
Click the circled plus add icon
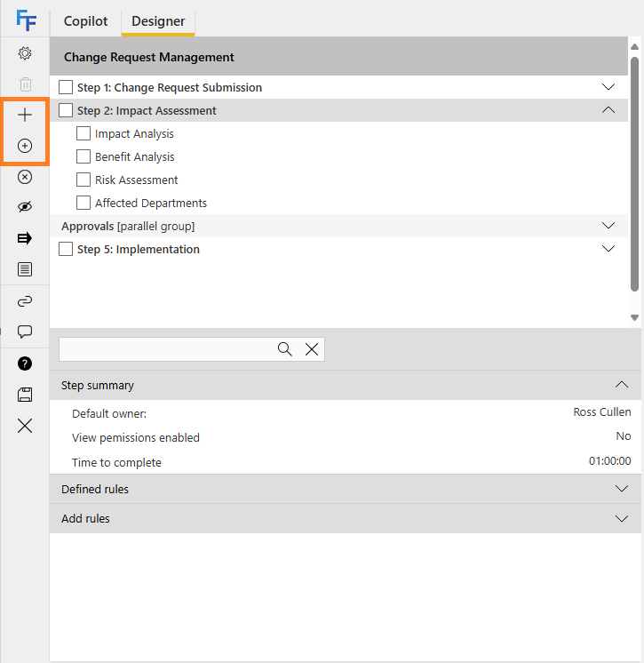pyautogui.click(x=25, y=146)
